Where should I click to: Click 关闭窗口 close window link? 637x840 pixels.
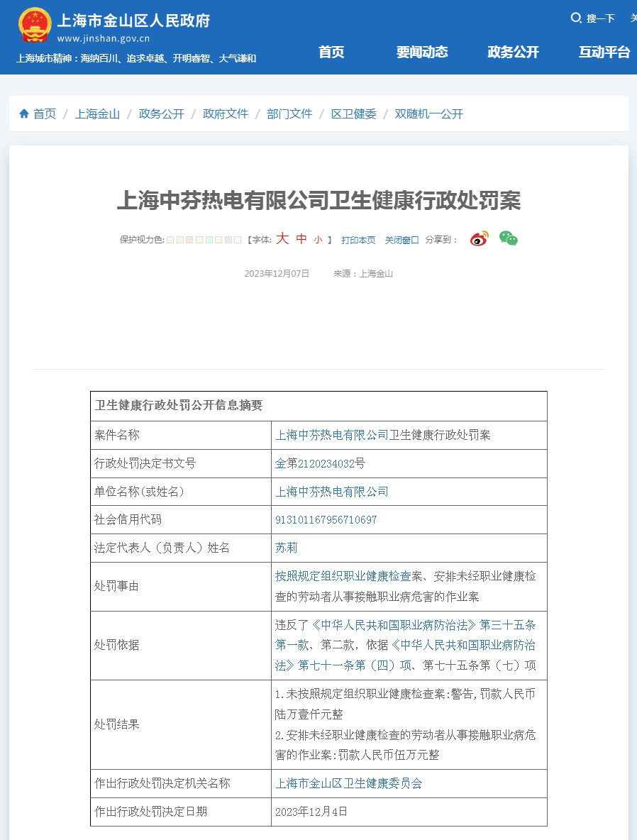pos(401,240)
